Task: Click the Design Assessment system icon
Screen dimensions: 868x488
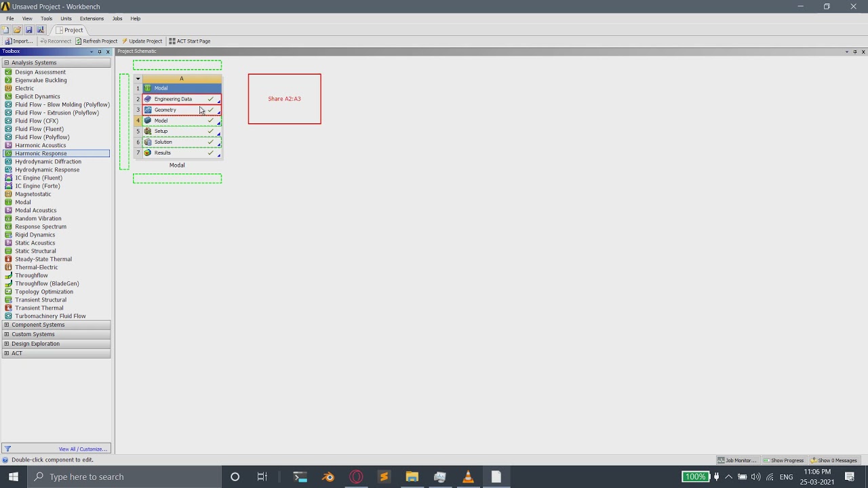Action: [x=8, y=72]
